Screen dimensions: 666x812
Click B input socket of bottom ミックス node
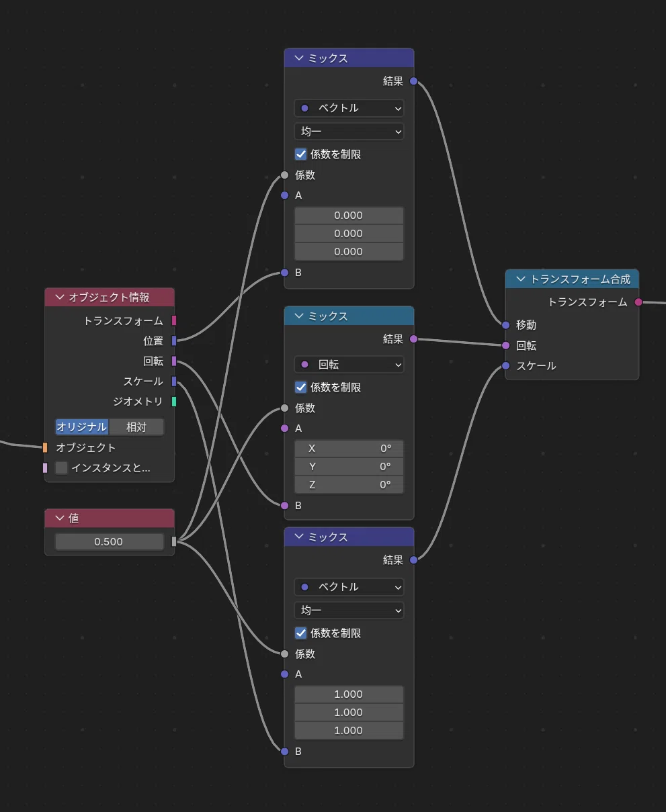point(284,752)
